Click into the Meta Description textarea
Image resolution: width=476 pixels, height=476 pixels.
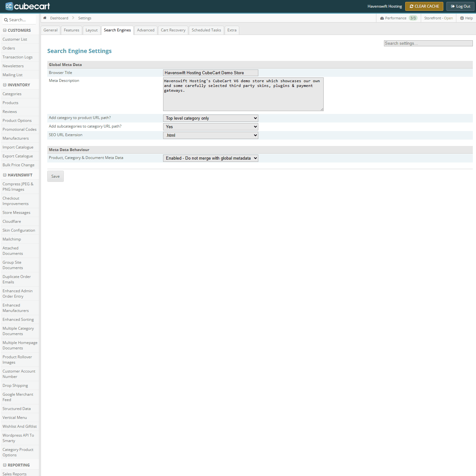[243, 94]
